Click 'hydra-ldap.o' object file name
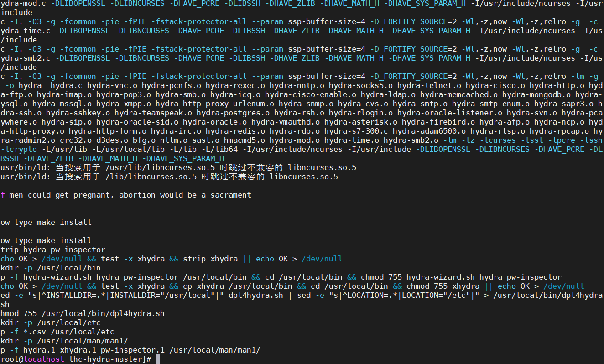This screenshot has height=364, width=604. tap(388, 95)
